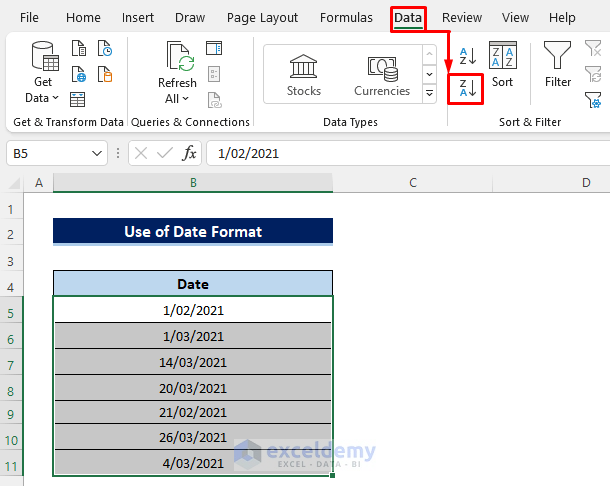This screenshot has height=486, width=610.
Task: Select column B header
Action: (x=193, y=182)
